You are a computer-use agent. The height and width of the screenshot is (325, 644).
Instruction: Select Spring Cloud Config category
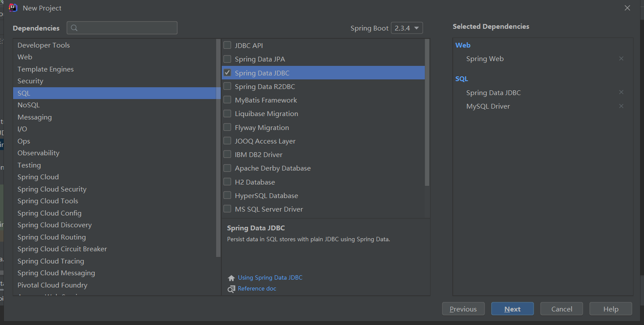(x=114, y=213)
